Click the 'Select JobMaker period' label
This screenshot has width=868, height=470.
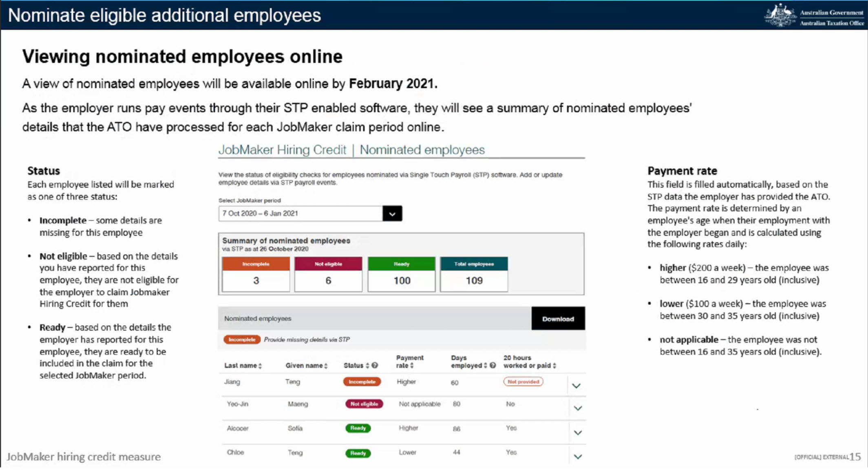(250, 201)
